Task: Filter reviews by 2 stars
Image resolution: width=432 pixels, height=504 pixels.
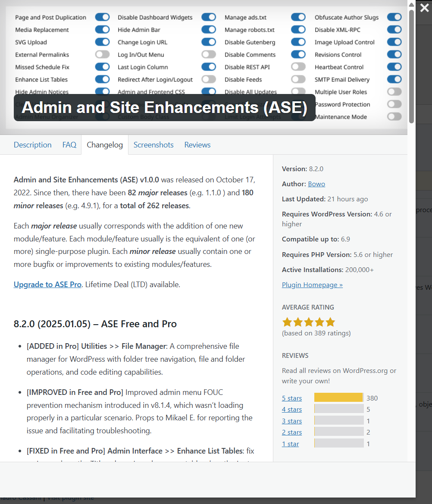Action: [292, 432]
